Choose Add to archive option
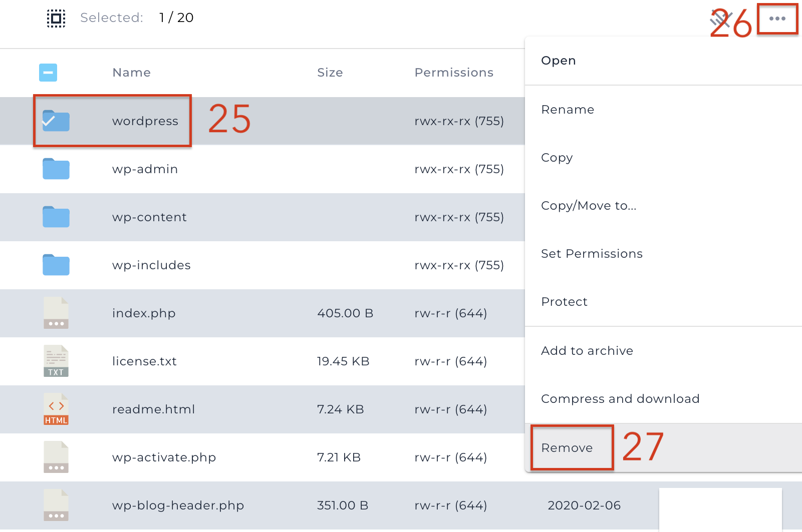 coord(587,351)
